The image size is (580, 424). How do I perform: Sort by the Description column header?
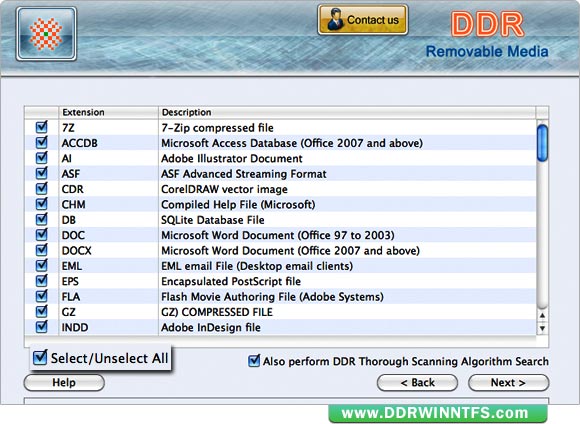347,112
